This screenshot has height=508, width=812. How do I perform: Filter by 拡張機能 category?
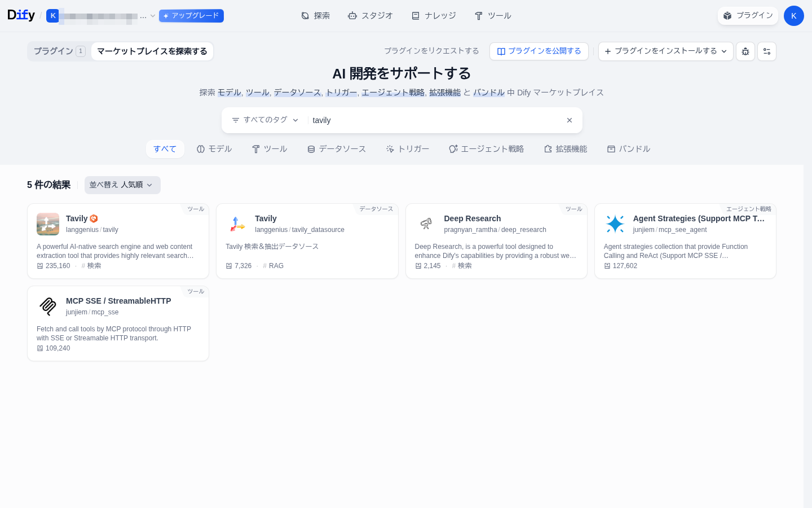point(566,149)
